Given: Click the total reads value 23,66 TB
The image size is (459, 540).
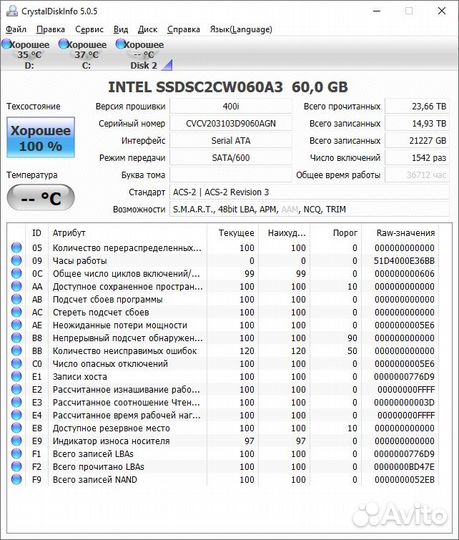Looking at the screenshot, I should coord(417,106).
